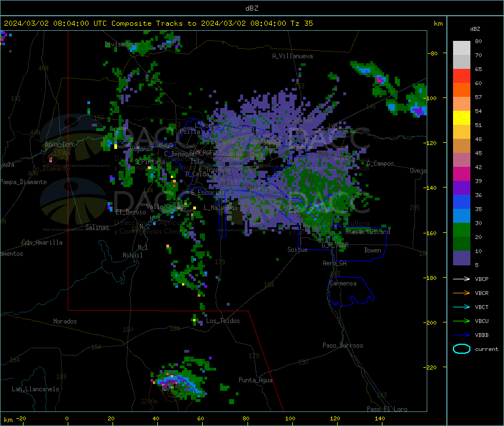Click the cyan 'current' ellipse legend symbol
This screenshot has width=504, height=426.
(x=461, y=349)
